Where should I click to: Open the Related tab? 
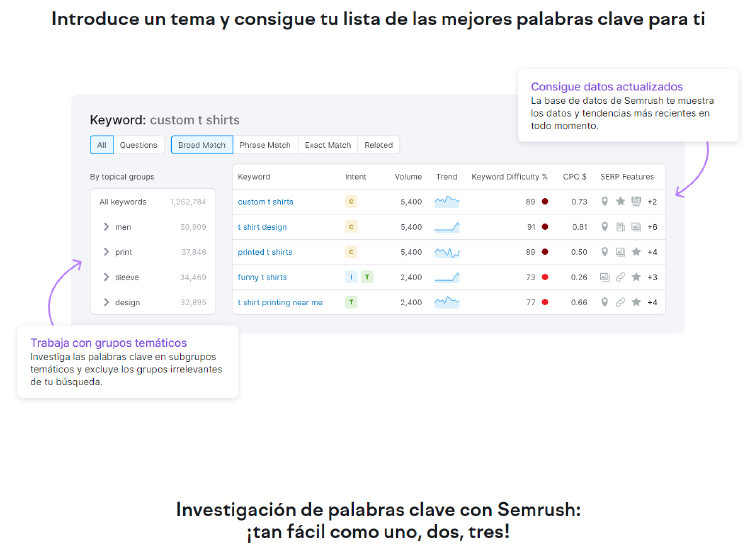coord(378,145)
